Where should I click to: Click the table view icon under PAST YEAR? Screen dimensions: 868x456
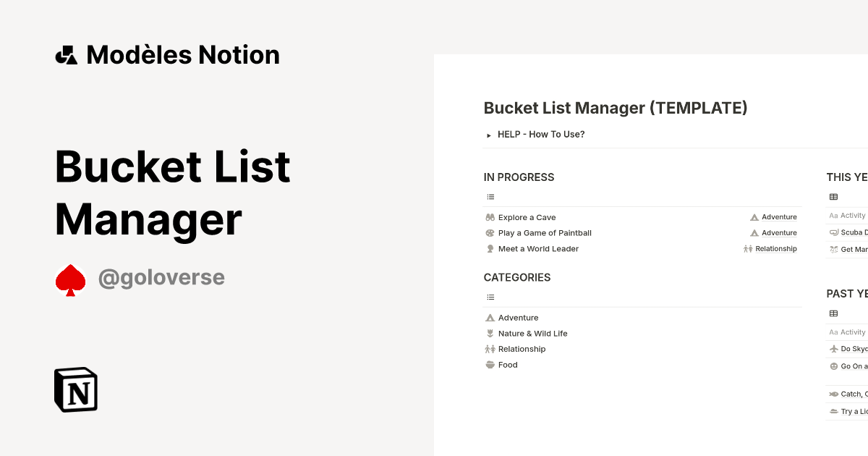834,313
